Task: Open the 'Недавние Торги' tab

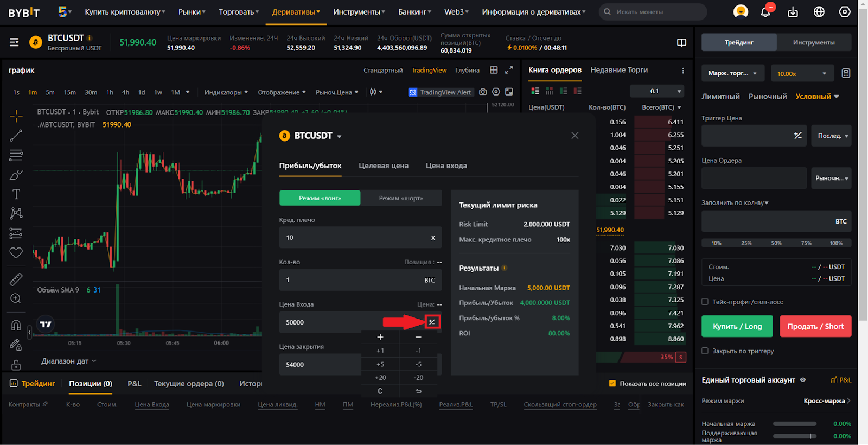Action: pyautogui.click(x=619, y=70)
